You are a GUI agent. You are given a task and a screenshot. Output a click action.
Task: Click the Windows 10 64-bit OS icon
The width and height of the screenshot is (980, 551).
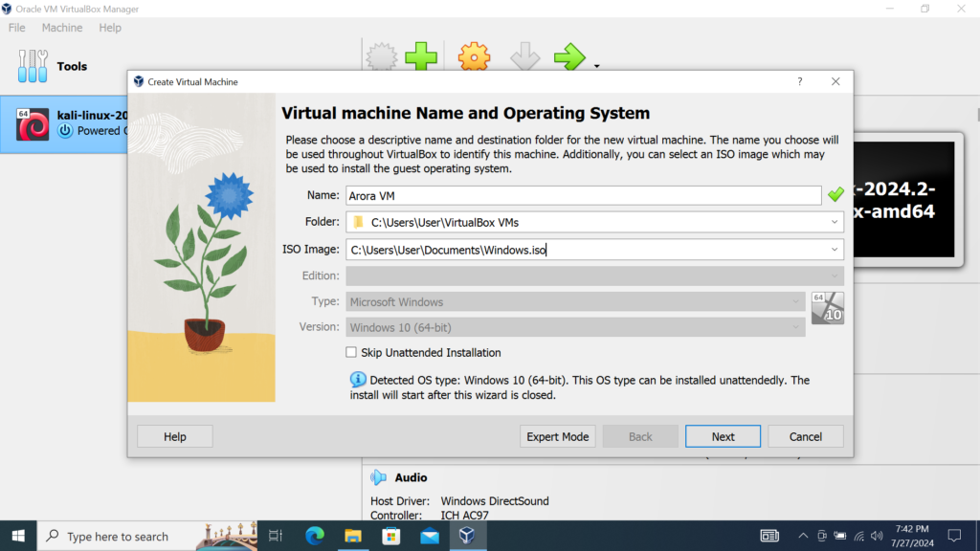(x=828, y=308)
